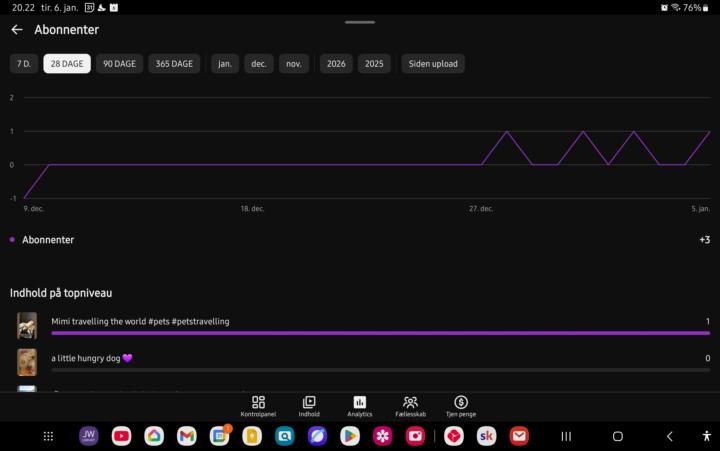Image resolution: width=720 pixels, height=451 pixels.
Task: Launch YouTube from the taskbar
Action: tap(121, 436)
